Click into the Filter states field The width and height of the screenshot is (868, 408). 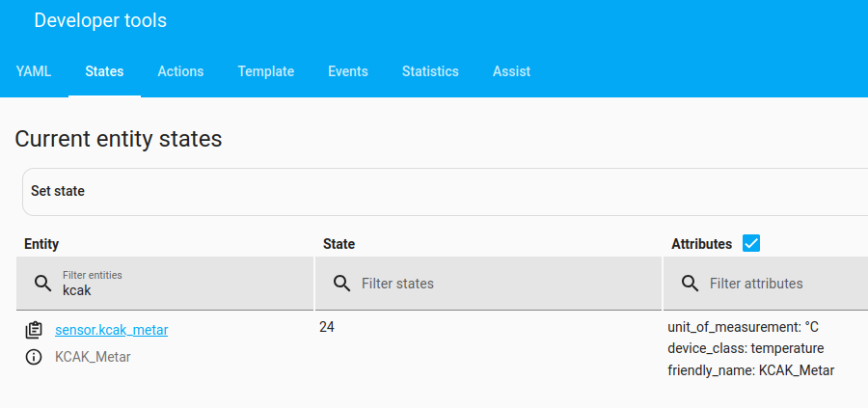(x=488, y=284)
